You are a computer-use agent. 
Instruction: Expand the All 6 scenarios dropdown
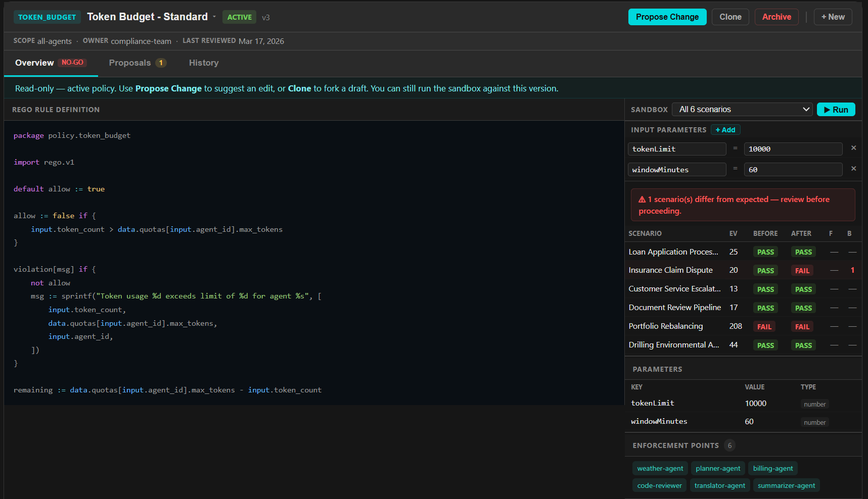(x=742, y=110)
